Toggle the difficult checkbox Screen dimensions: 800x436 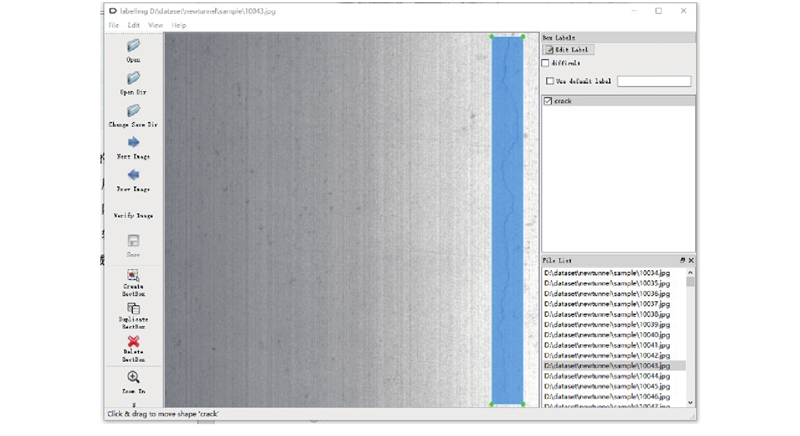pyautogui.click(x=545, y=63)
